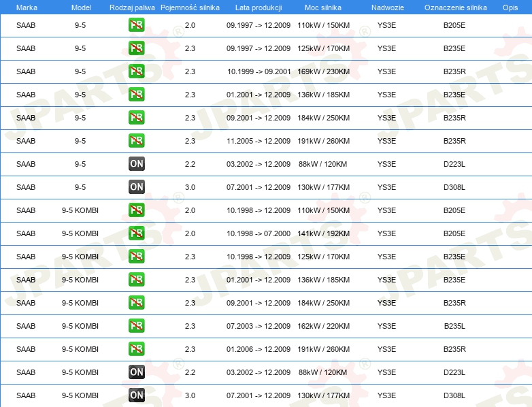Click petrol icon in 9-5 KOMBI 125kW/170KM row
Image resolution: width=532 pixels, height=407 pixels.
pyautogui.click(x=136, y=257)
